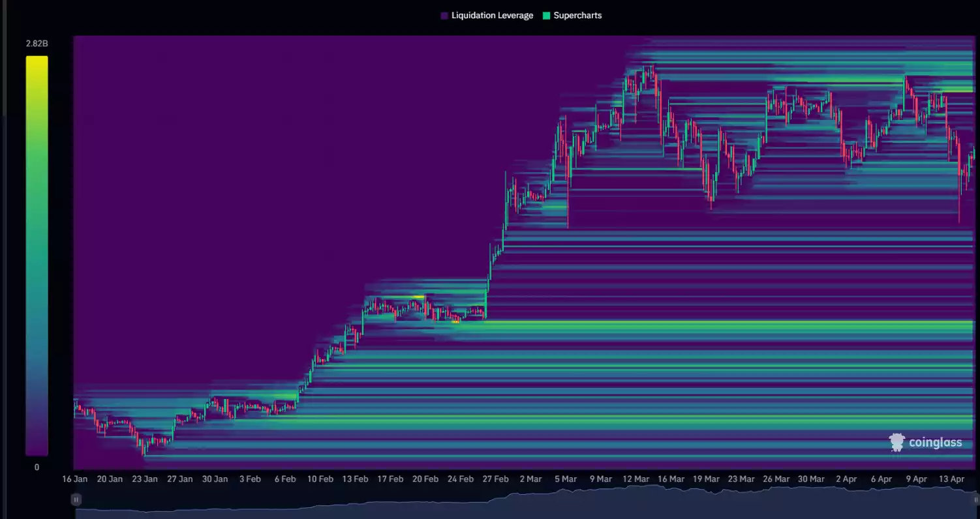Click the 2.82B scale maximum label
The image size is (980, 519).
[37, 44]
